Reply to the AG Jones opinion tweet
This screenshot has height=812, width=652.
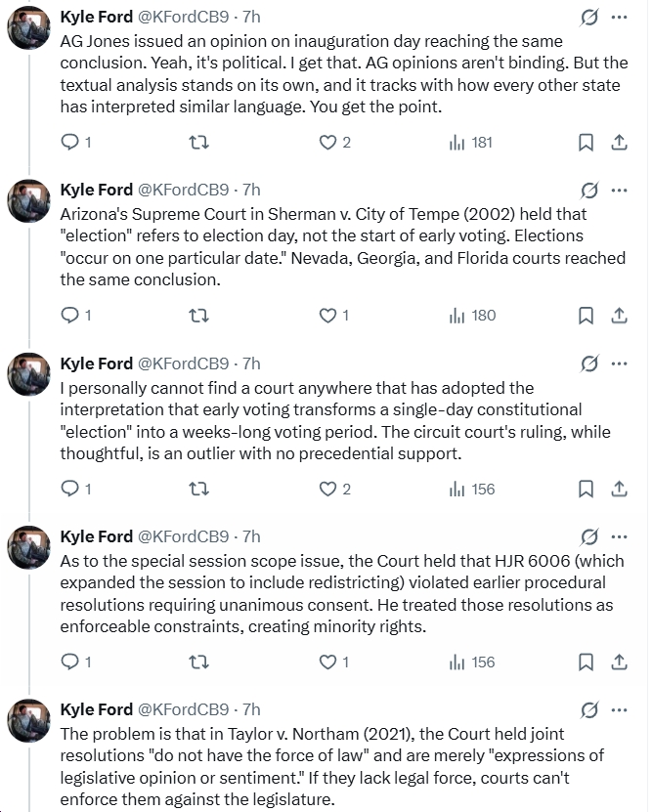(x=69, y=143)
